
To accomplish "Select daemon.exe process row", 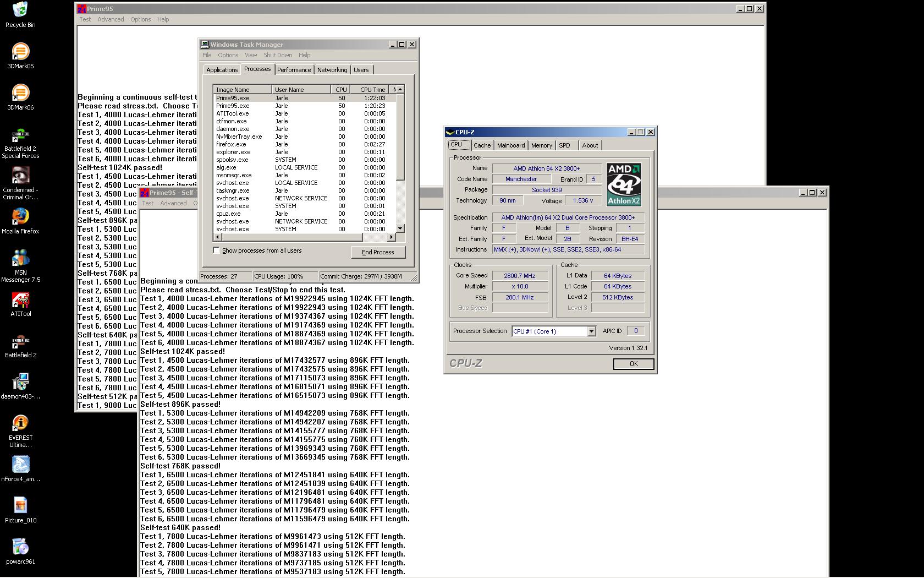I will [x=305, y=129].
